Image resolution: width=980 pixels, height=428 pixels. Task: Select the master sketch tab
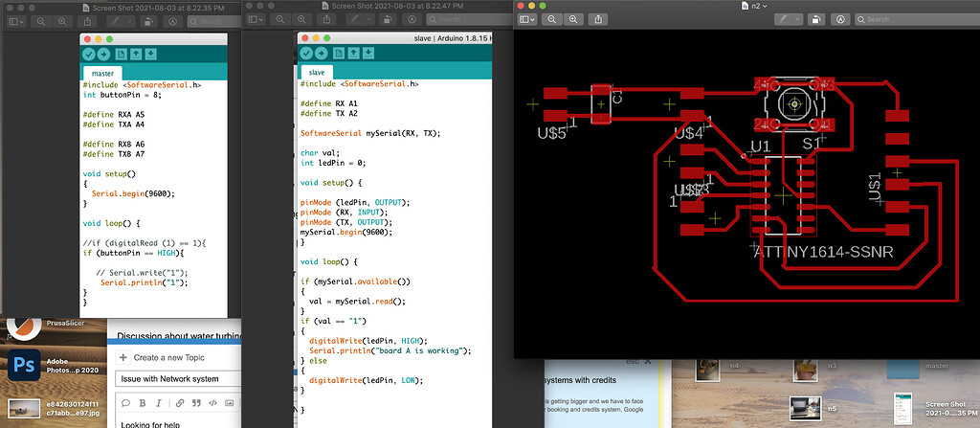tap(102, 73)
